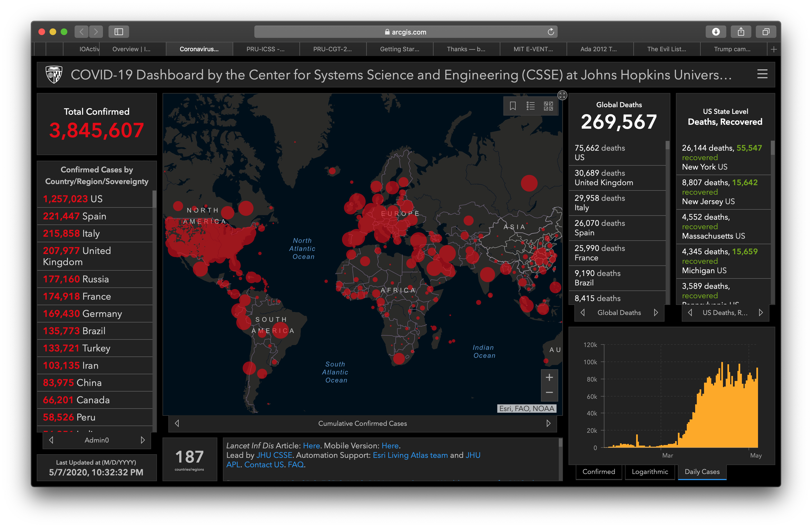The height and width of the screenshot is (528, 812).
Task: Select the 1,257,023 US row
Action: click(95, 199)
